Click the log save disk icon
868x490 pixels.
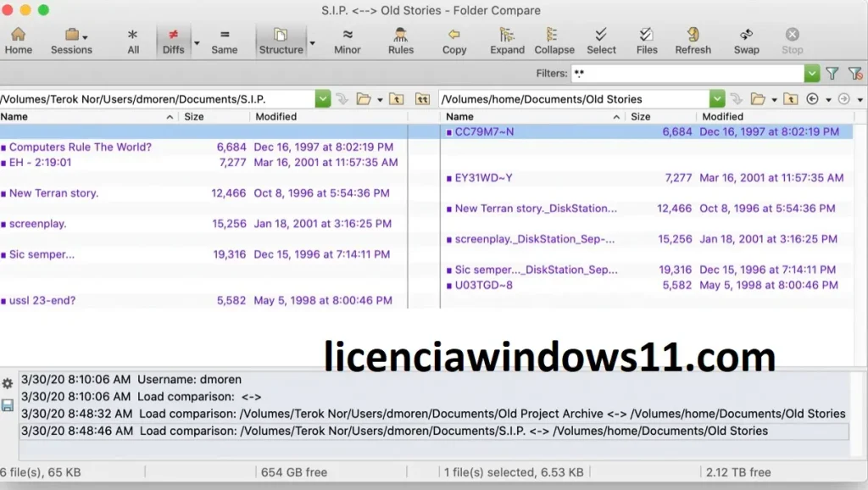tap(7, 405)
